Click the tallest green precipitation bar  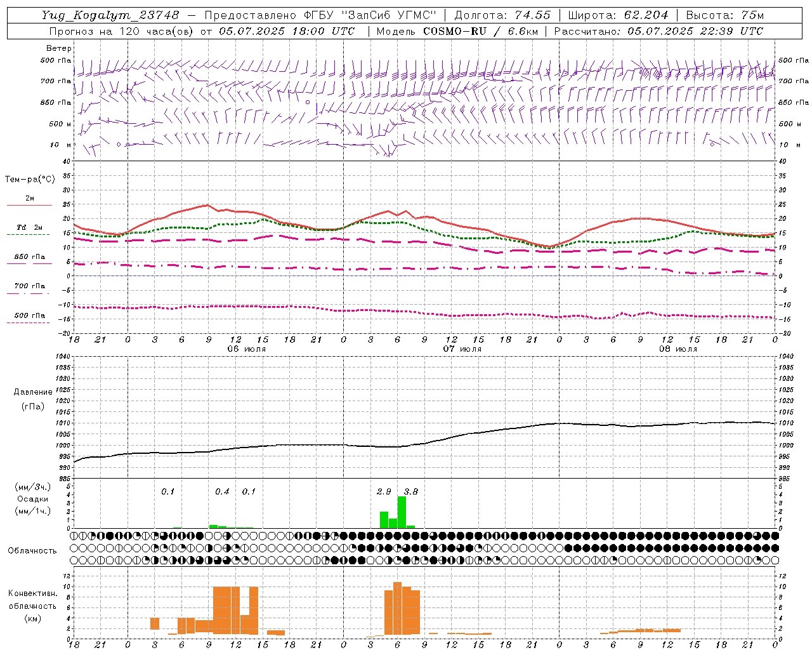tap(402, 512)
